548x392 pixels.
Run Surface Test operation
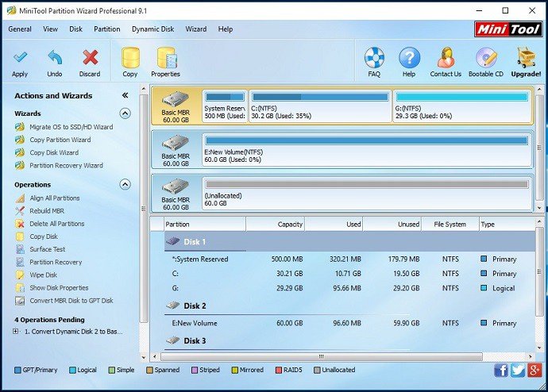click(48, 249)
